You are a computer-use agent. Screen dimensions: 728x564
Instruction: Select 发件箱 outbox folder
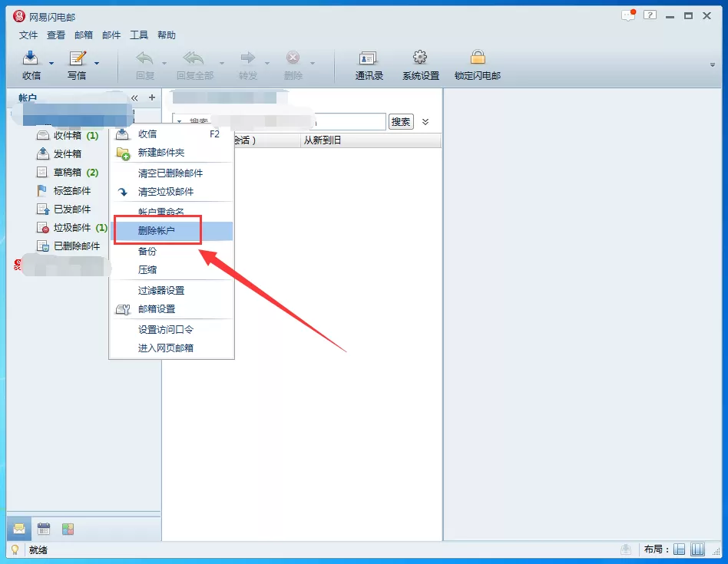click(x=59, y=153)
